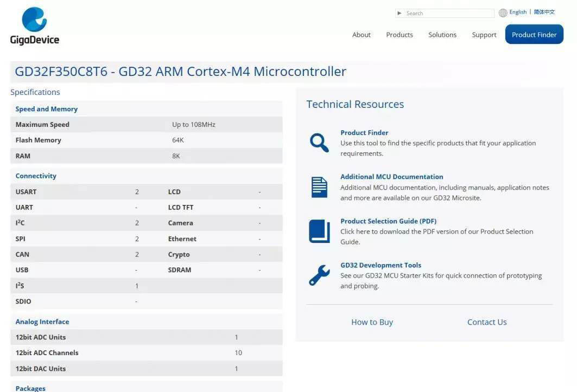Click the Crypto row label

click(179, 254)
